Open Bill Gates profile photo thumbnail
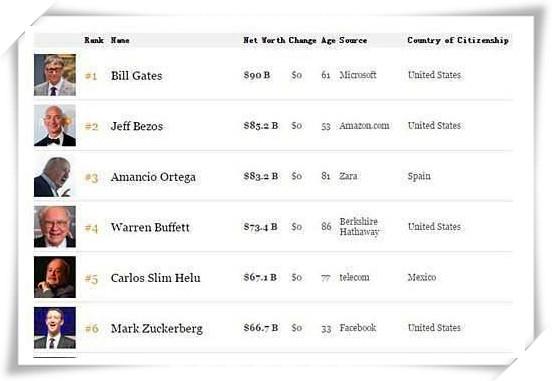 [x=55, y=75]
